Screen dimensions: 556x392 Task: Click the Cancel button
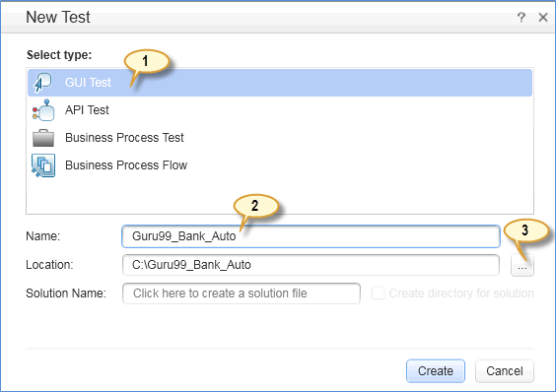click(504, 371)
